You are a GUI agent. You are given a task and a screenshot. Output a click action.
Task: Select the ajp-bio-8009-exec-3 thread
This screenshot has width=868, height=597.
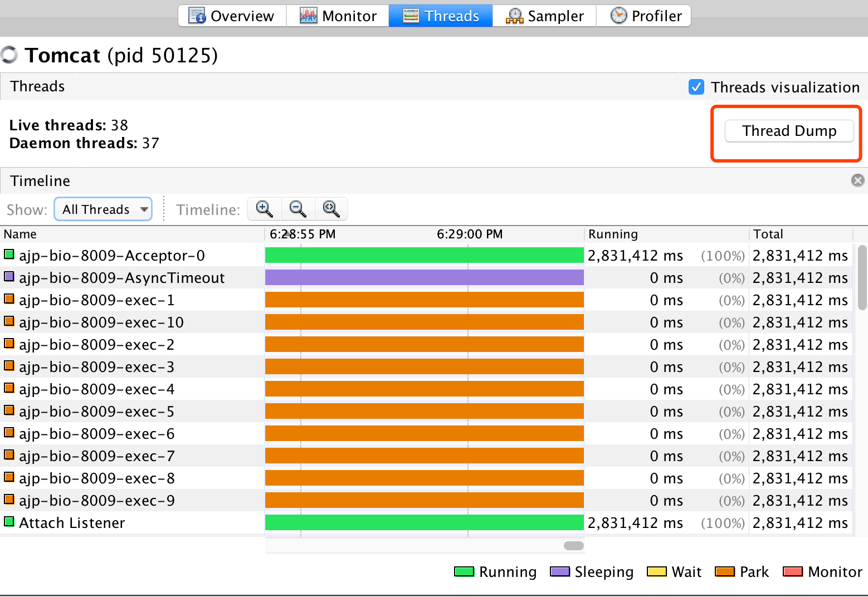tap(426, 367)
